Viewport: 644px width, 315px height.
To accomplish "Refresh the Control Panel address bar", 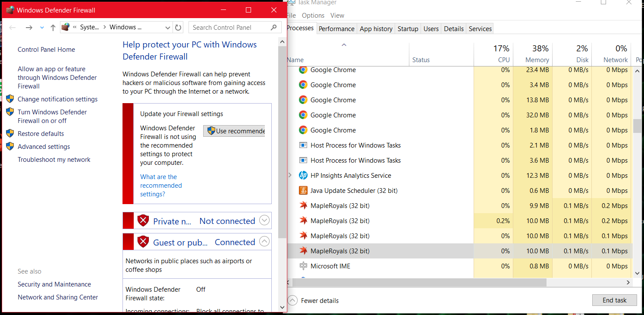I will [178, 28].
